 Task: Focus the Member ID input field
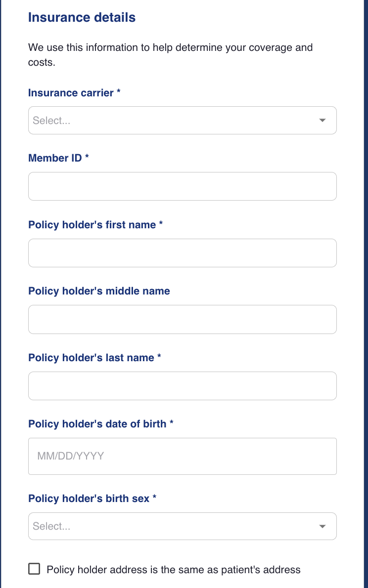(x=182, y=186)
